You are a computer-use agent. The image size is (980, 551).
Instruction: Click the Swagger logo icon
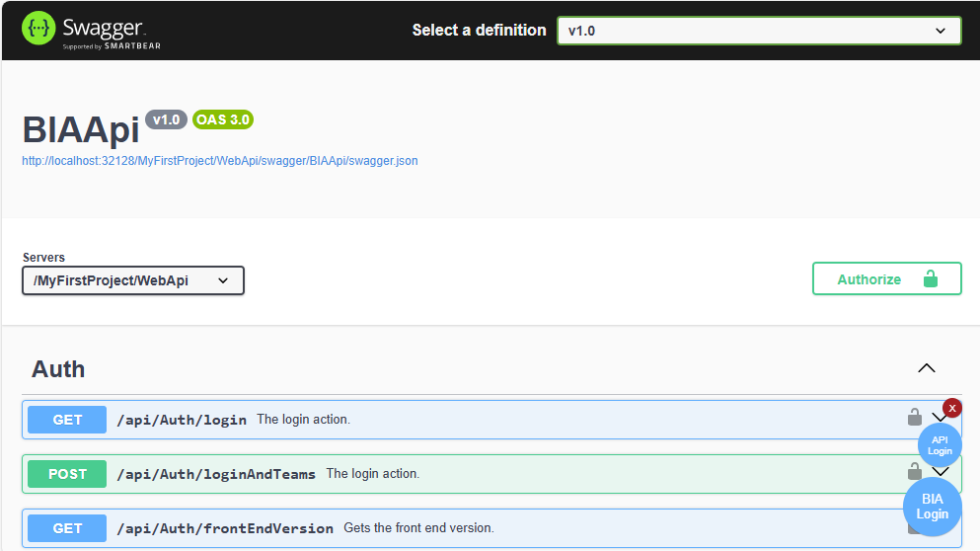[39, 29]
